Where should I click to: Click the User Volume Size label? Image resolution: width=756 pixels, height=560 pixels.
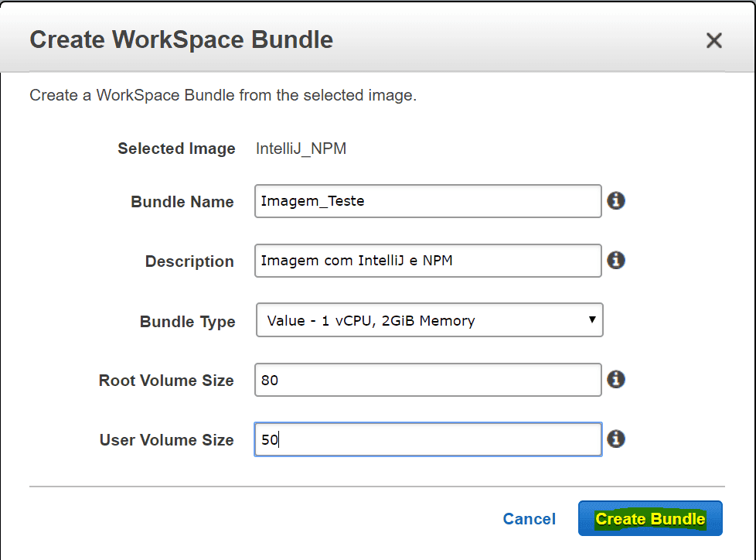[x=166, y=440]
